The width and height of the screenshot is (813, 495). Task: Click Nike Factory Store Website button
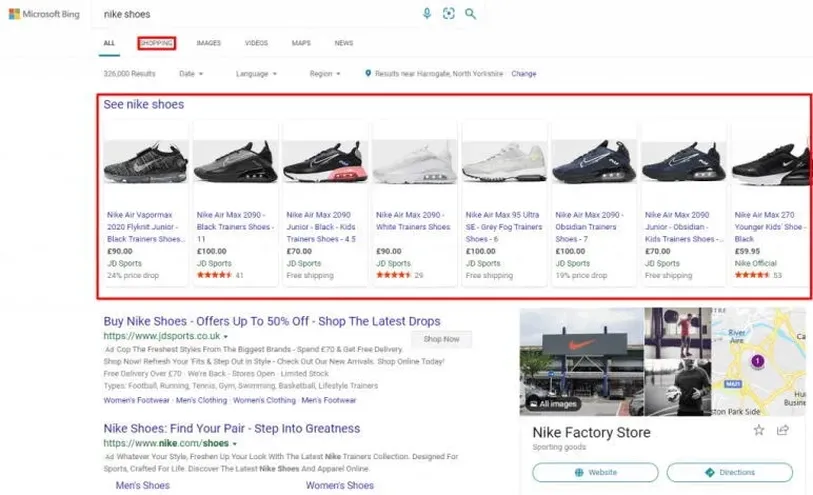point(595,472)
